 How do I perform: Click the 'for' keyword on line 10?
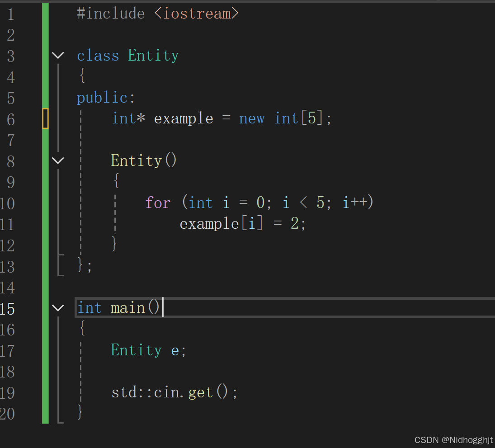pos(158,203)
